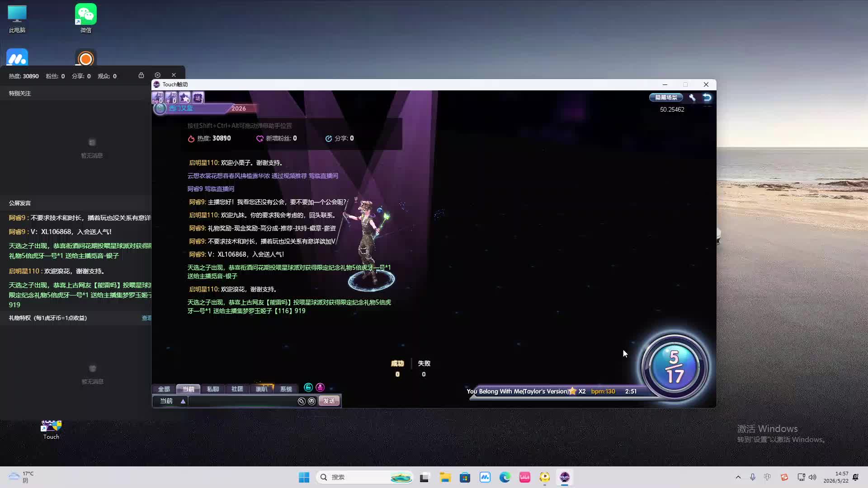Open the wrench settings in Touch game
This screenshot has width=868, height=488.
[x=692, y=98]
